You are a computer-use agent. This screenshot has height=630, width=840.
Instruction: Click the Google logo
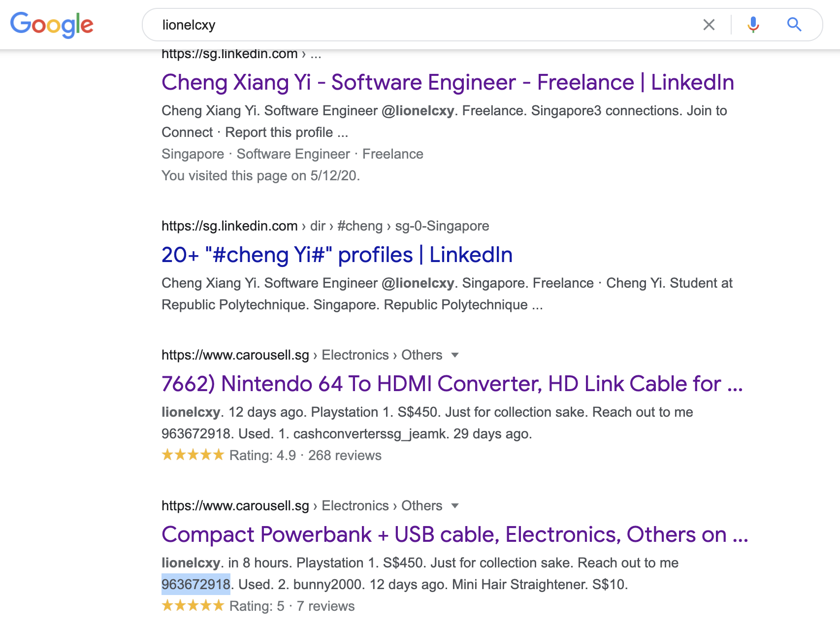pos(52,25)
